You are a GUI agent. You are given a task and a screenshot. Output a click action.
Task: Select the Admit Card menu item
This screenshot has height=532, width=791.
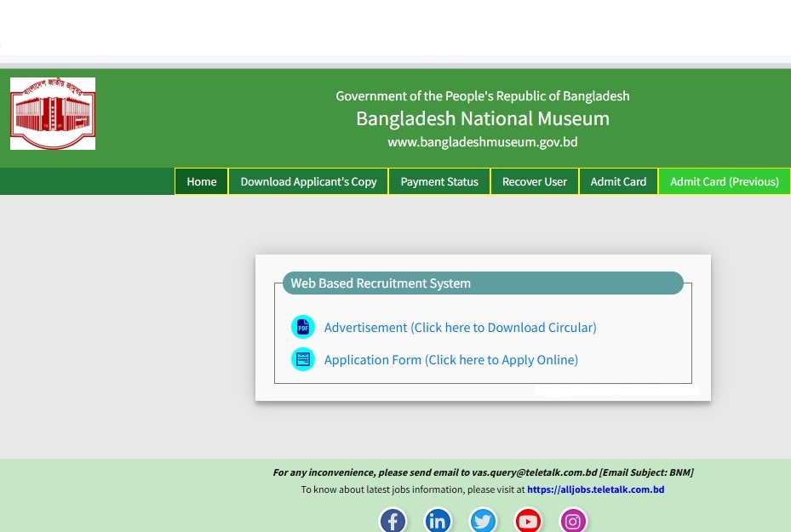pos(618,181)
